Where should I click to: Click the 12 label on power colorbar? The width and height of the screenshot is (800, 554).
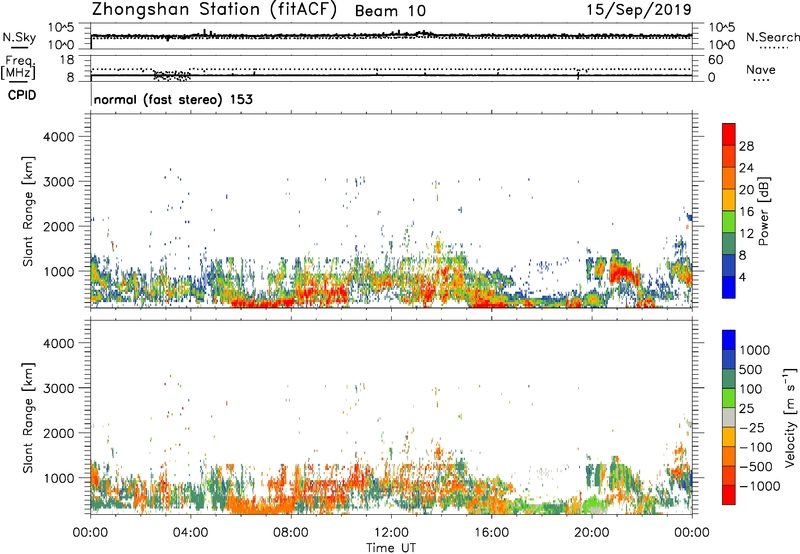(746, 234)
